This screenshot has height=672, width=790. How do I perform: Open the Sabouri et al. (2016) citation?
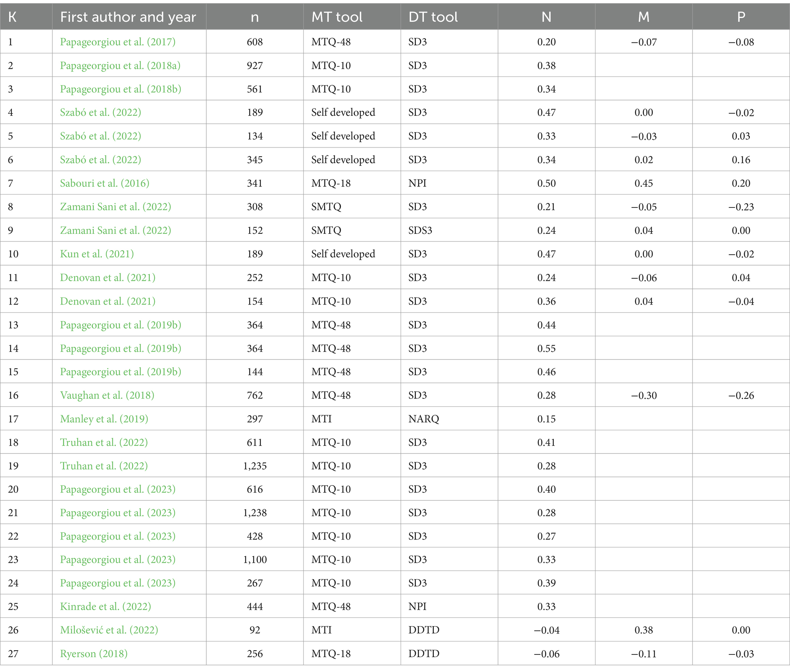[104, 183]
